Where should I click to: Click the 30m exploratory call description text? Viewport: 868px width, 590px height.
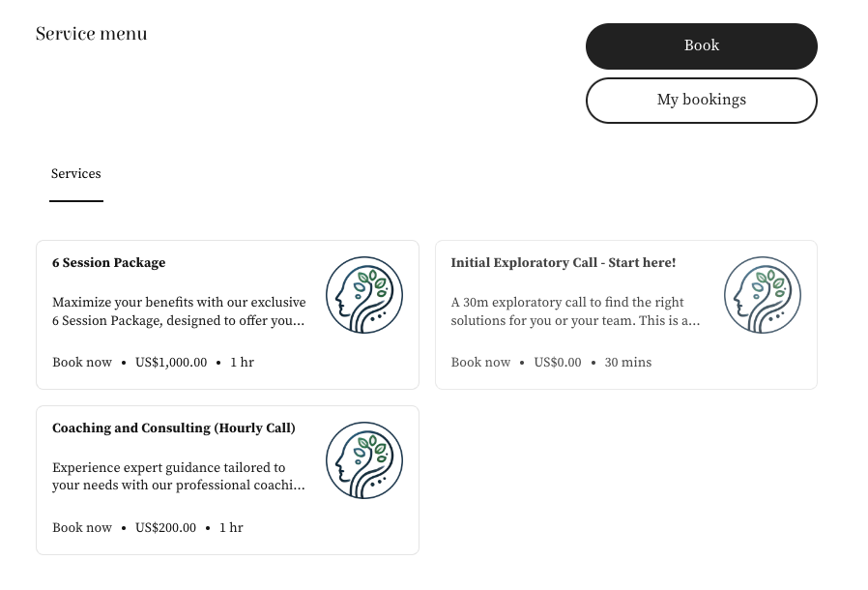(x=575, y=311)
